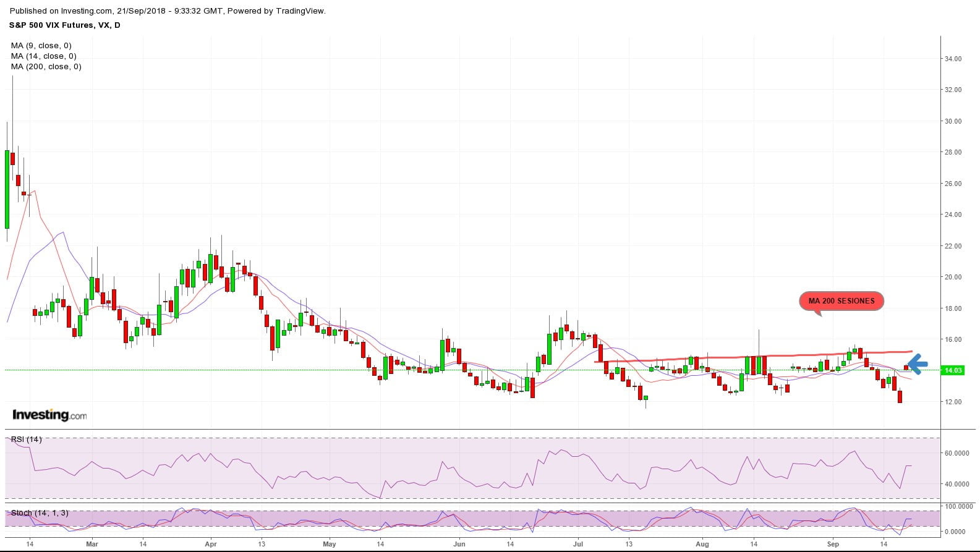
Task: Click the 12.00 mark on price axis
Action: pos(953,402)
